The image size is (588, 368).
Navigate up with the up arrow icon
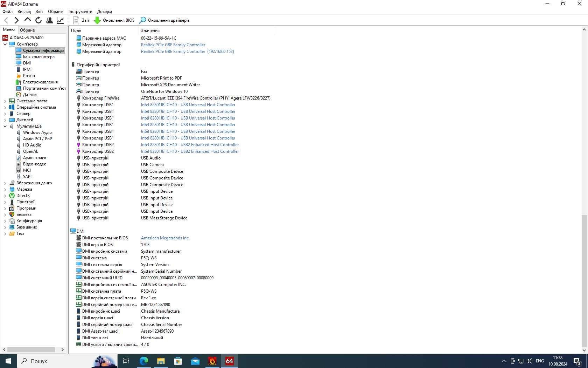[27, 20]
